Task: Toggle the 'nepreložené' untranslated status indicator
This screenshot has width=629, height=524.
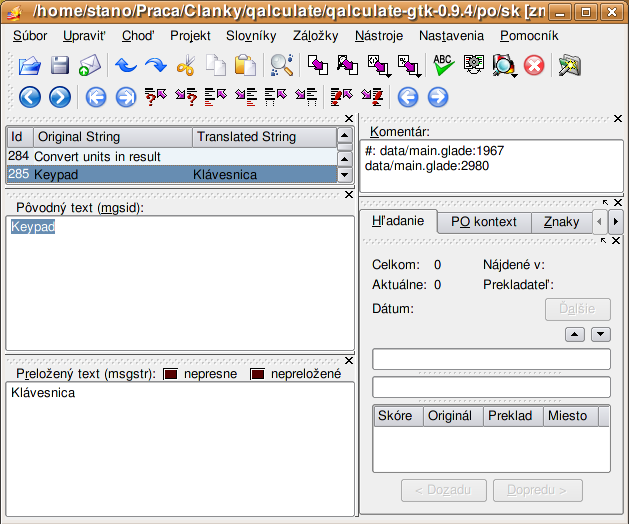Action: click(258, 374)
